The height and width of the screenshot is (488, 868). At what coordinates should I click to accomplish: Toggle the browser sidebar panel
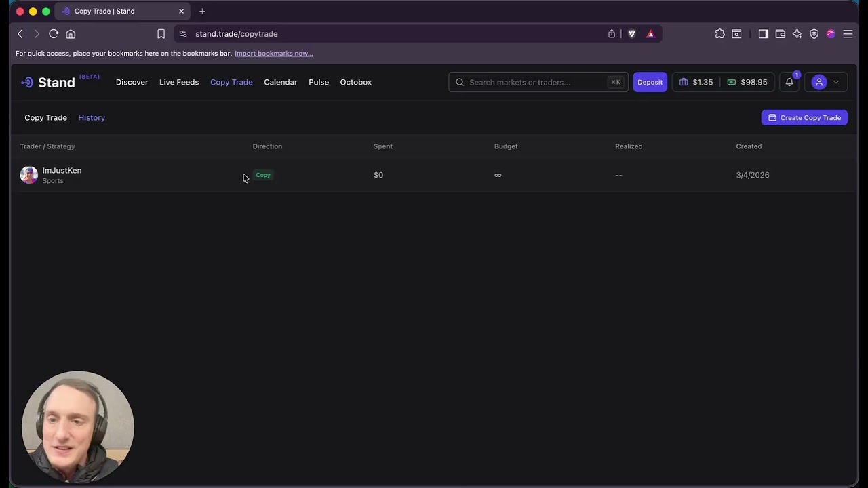pyautogui.click(x=763, y=34)
